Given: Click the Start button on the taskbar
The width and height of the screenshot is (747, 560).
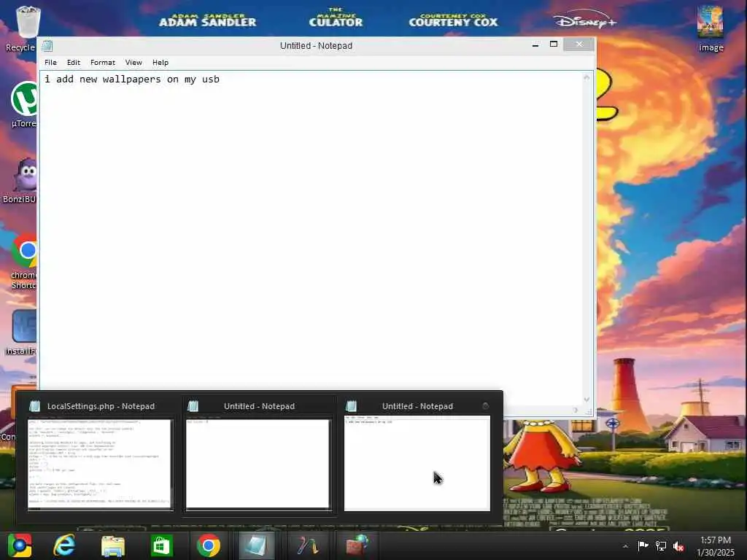Looking at the screenshot, I should (20, 545).
